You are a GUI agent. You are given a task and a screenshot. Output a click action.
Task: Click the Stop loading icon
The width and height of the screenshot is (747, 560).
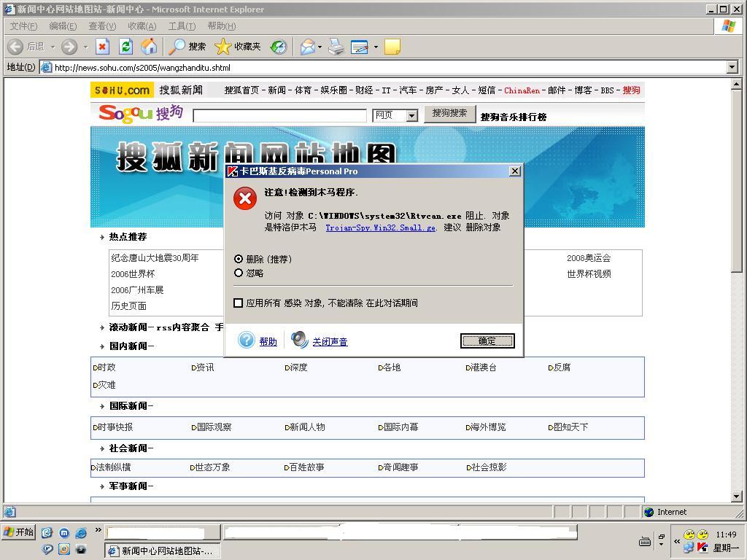102,47
